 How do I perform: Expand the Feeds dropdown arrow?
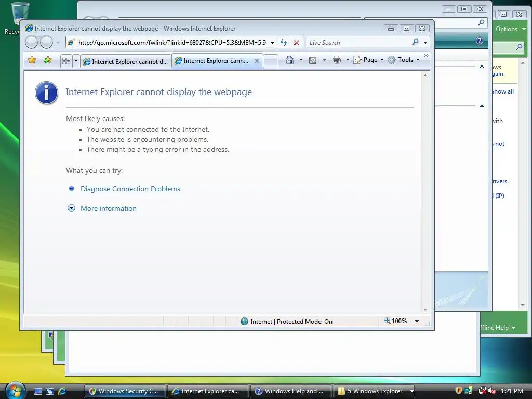tap(324, 60)
